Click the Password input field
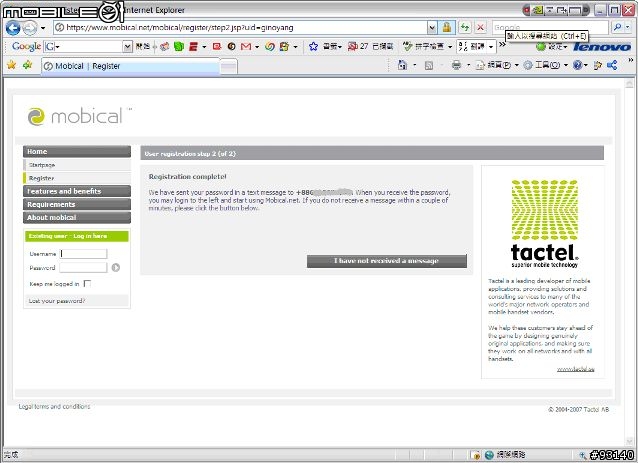 pos(83,268)
